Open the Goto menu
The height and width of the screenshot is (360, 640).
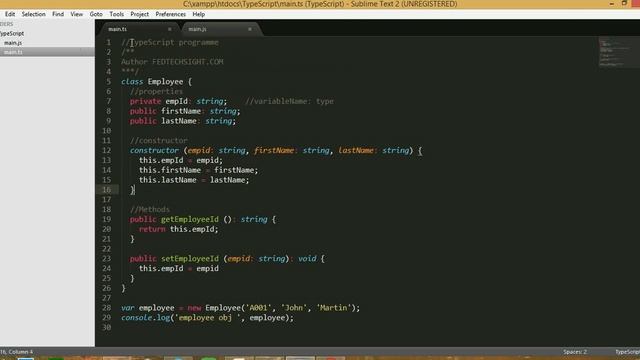(x=96, y=14)
